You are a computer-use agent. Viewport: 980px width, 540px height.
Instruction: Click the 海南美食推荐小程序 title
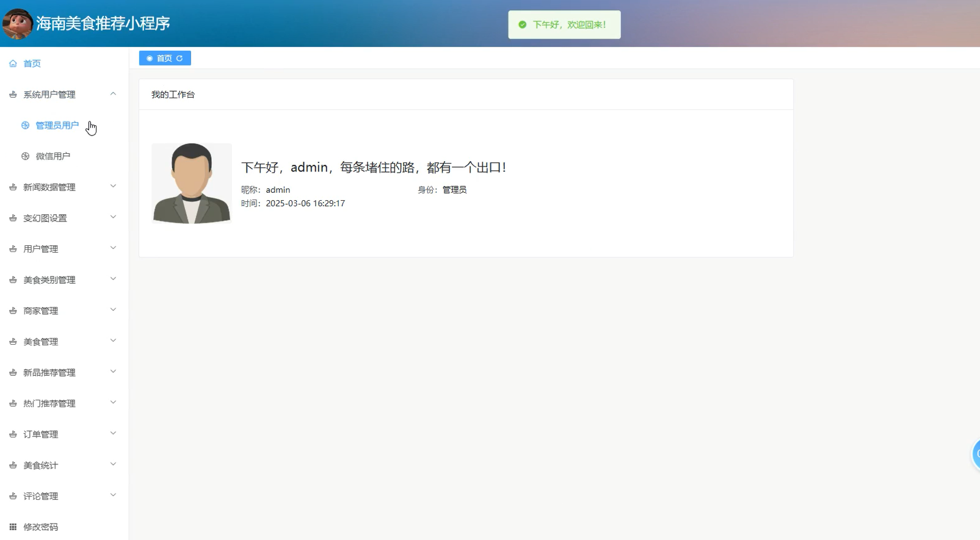103,24
